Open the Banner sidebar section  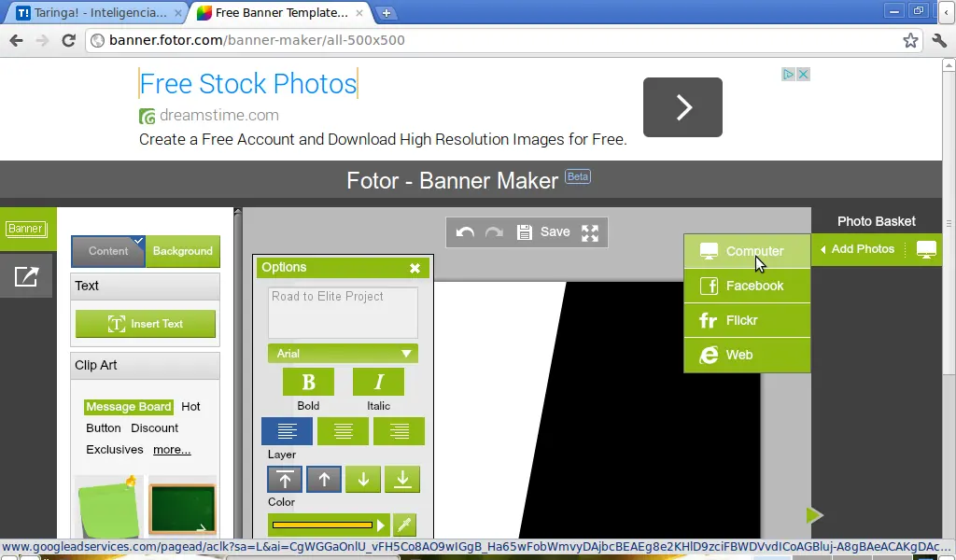[x=25, y=229]
